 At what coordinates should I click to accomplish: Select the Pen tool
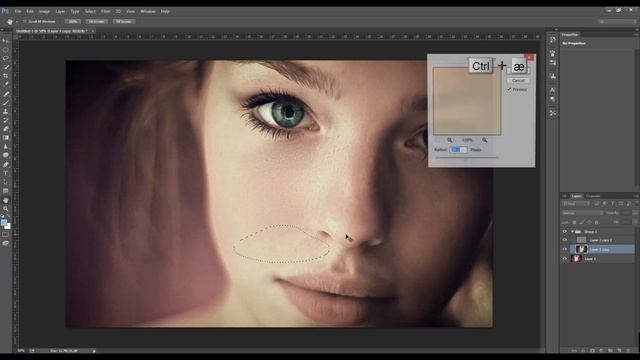[6, 165]
